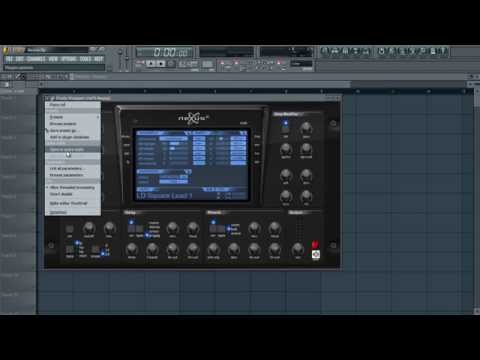The image size is (480, 360).
Task: Toggle the master filter On button
Action: [69, 229]
